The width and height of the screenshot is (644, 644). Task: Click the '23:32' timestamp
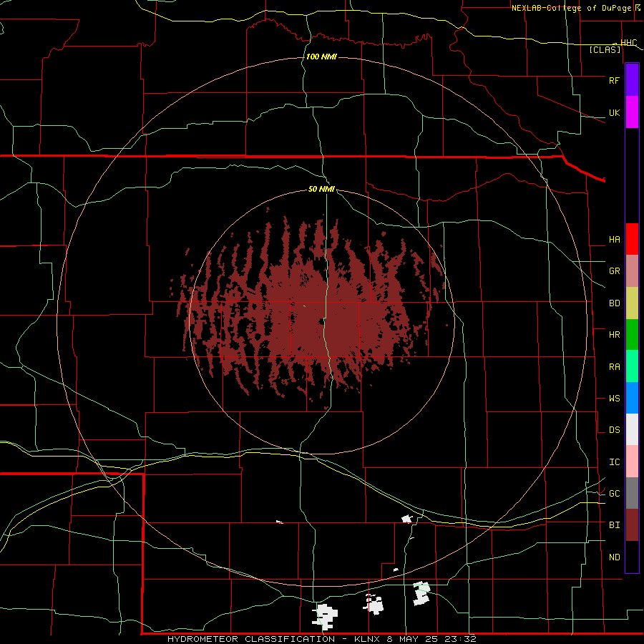462,639
